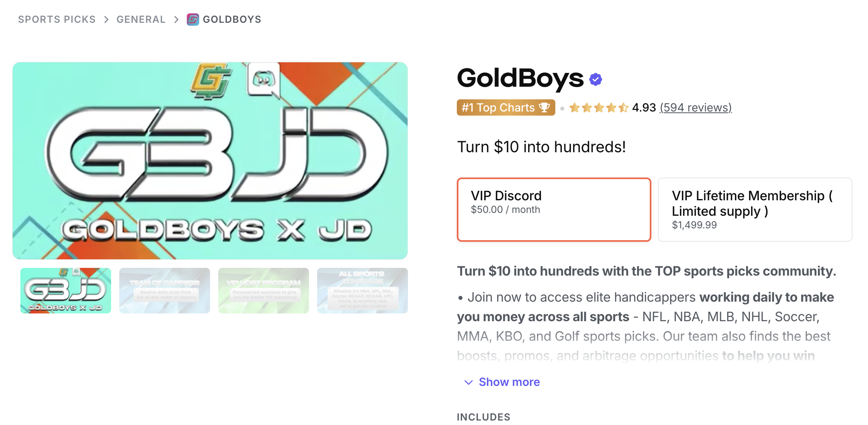
Task: Click the first star in the rating
Action: (574, 107)
